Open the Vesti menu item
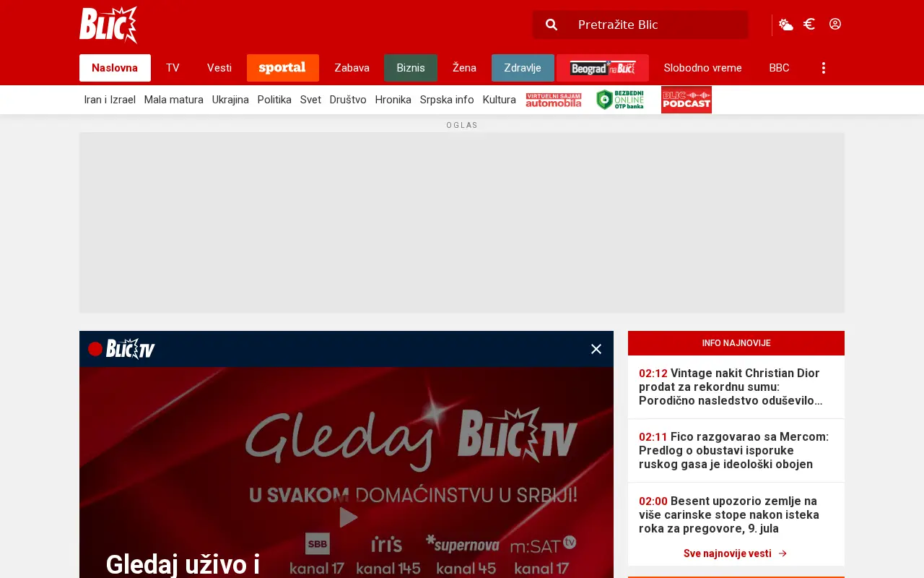This screenshot has height=578, width=924. pos(219,68)
